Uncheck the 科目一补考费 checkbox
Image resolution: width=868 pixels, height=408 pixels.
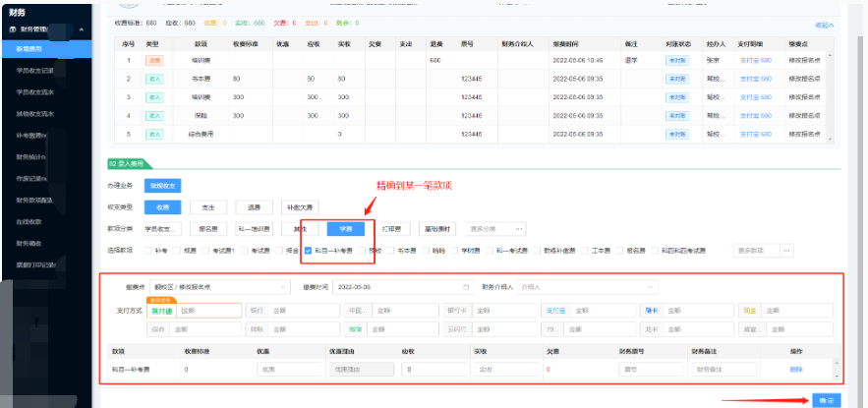click(x=309, y=251)
